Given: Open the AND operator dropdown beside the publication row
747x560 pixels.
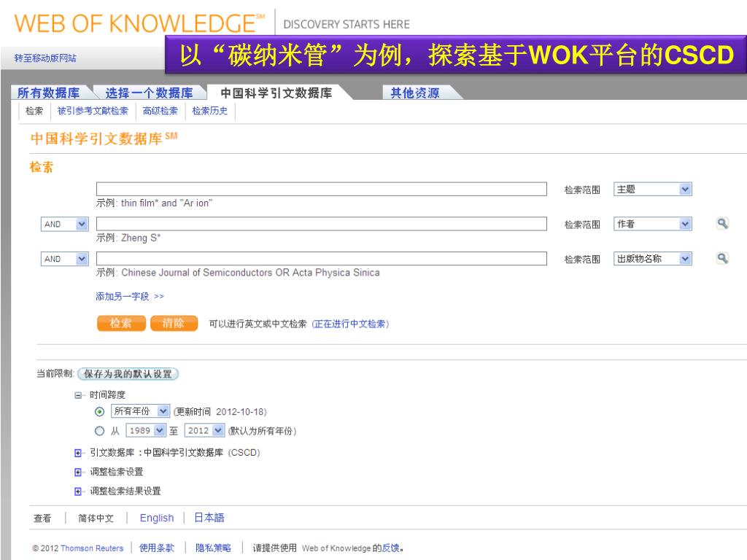Looking at the screenshot, I should pyautogui.click(x=65, y=259).
